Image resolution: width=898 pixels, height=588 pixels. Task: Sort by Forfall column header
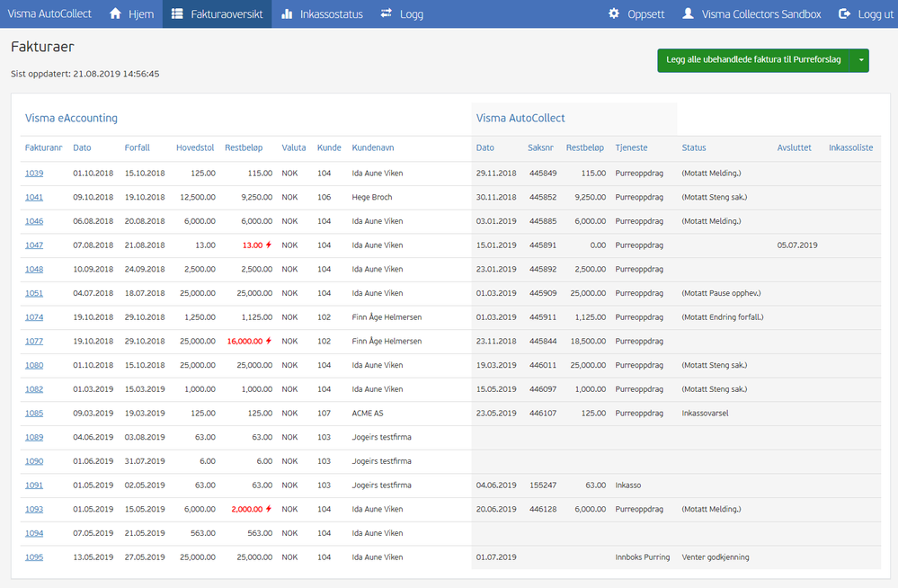137,147
